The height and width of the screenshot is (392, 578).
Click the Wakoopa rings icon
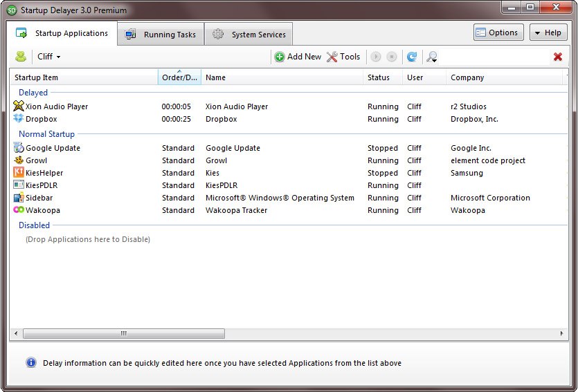[19, 209]
